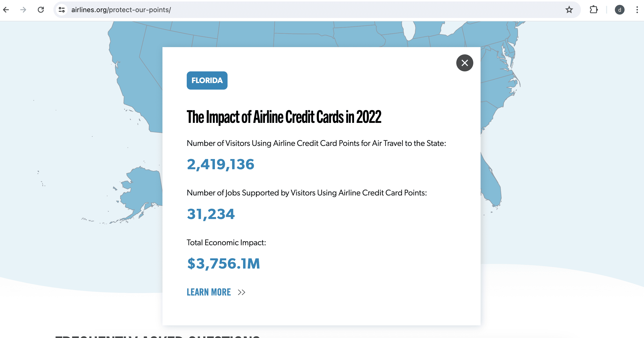Click the double chevron beside Learn More
The image size is (644, 338).
pos(241,292)
